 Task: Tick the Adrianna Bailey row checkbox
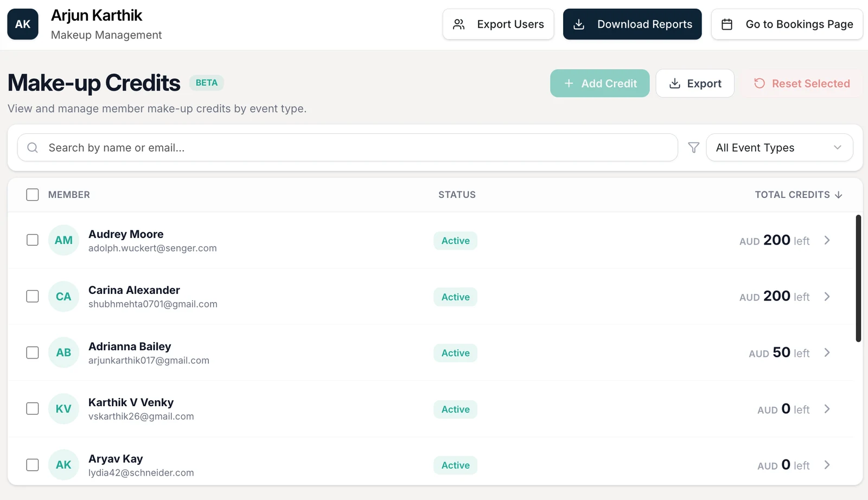point(33,352)
